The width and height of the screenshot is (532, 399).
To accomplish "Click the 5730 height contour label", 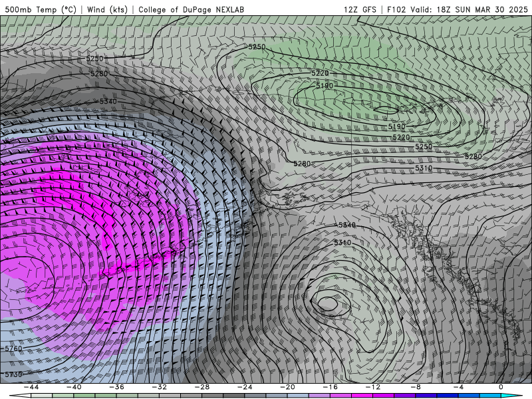I will tap(13, 374).
